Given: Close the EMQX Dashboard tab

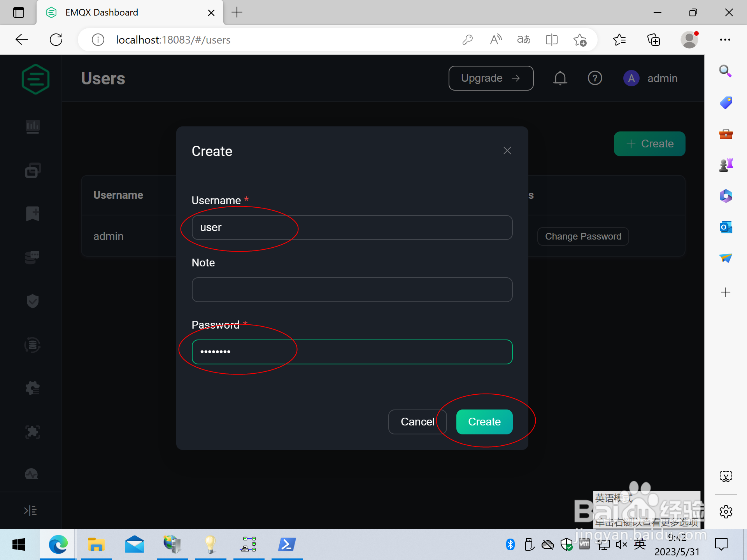Looking at the screenshot, I should pos(211,13).
